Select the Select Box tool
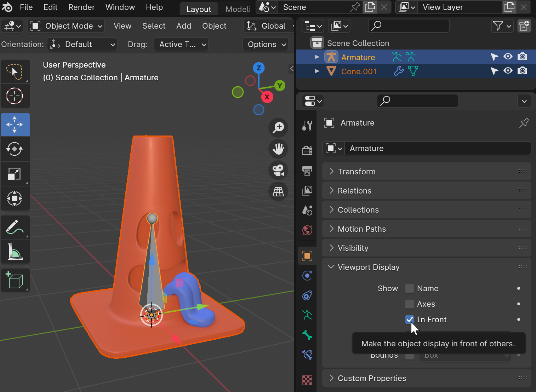536x392 pixels. [15, 71]
